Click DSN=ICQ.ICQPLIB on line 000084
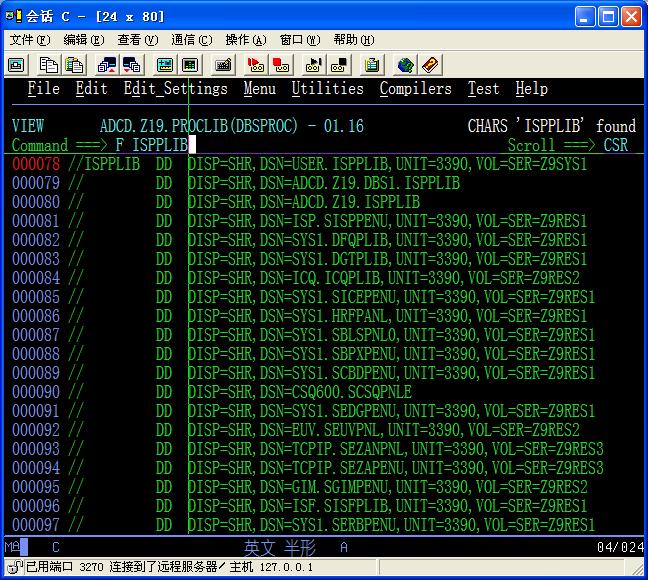 320,278
